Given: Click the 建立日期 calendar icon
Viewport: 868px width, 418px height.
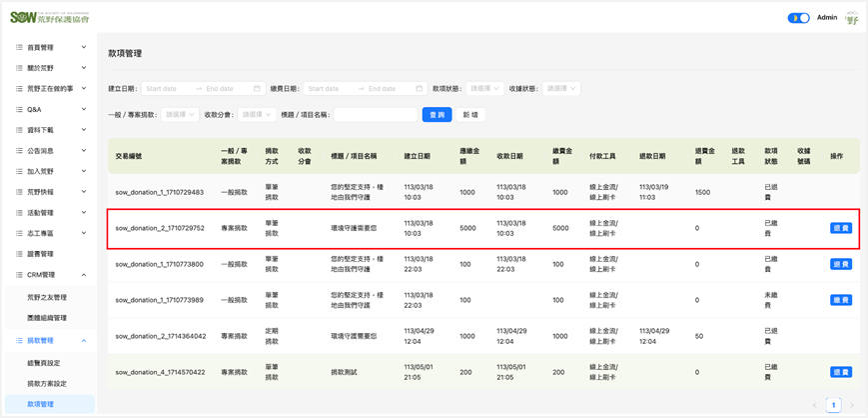Looking at the screenshot, I should (x=257, y=89).
